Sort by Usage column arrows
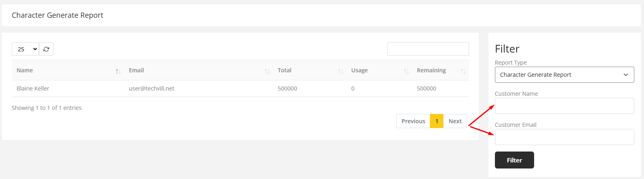 pyautogui.click(x=406, y=71)
